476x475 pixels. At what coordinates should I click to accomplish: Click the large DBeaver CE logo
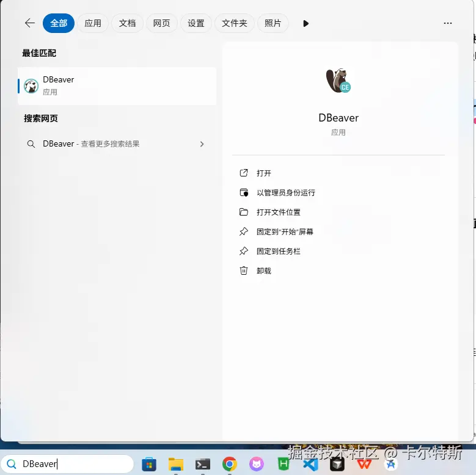click(x=338, y=81)
